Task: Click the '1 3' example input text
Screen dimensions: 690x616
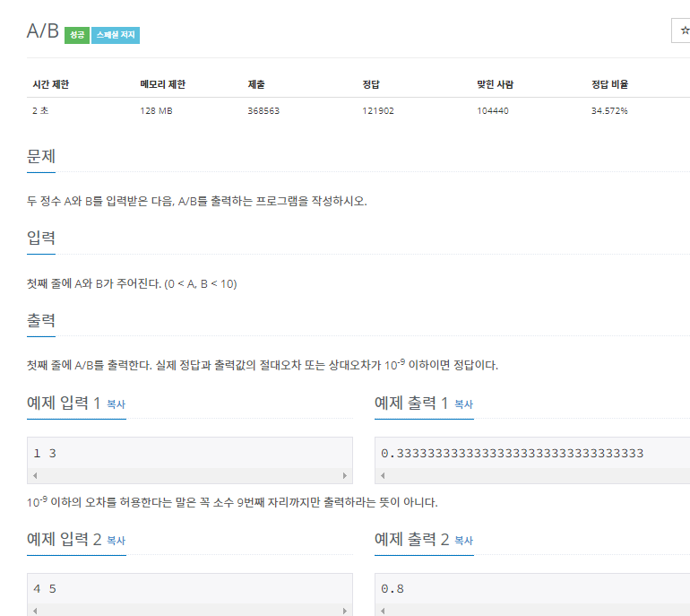Action: 45,454
